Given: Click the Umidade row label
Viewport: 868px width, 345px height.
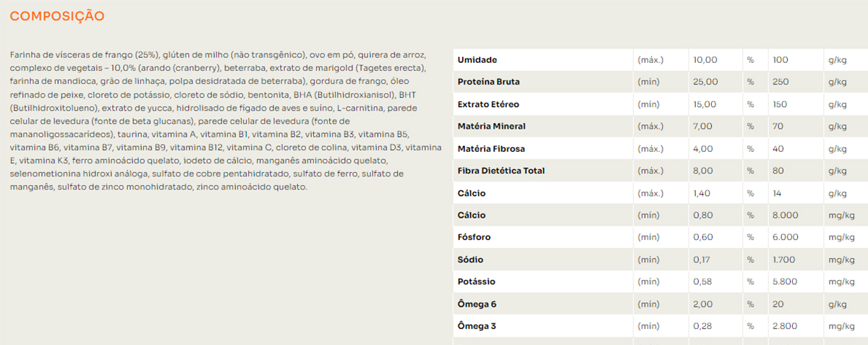Looking at the screenshot, I should 477,59.
